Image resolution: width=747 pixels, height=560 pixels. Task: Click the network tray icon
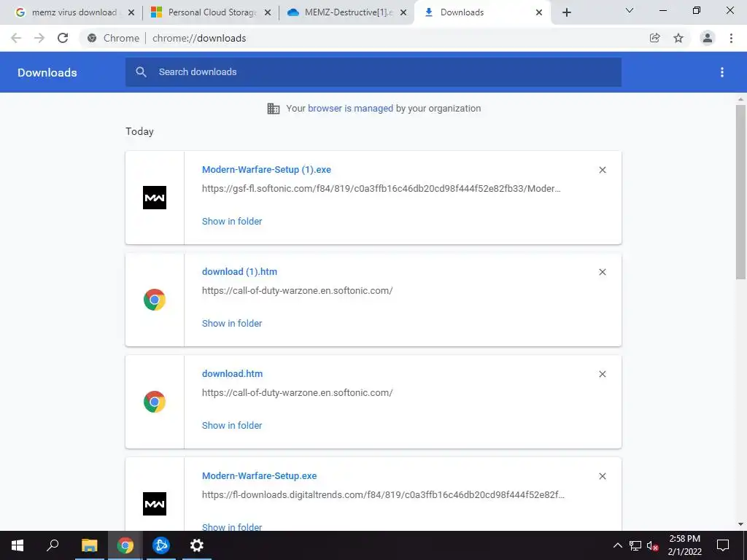pyautogui.click(x=635, y=545)
